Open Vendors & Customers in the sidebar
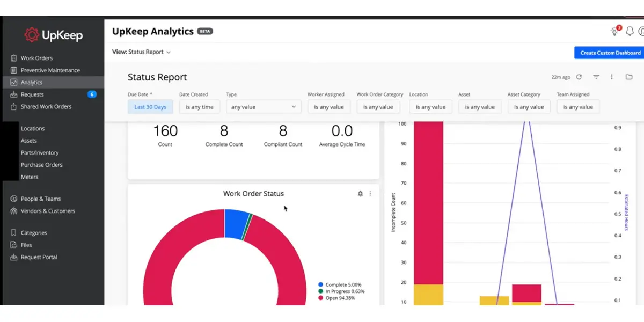 48,211
